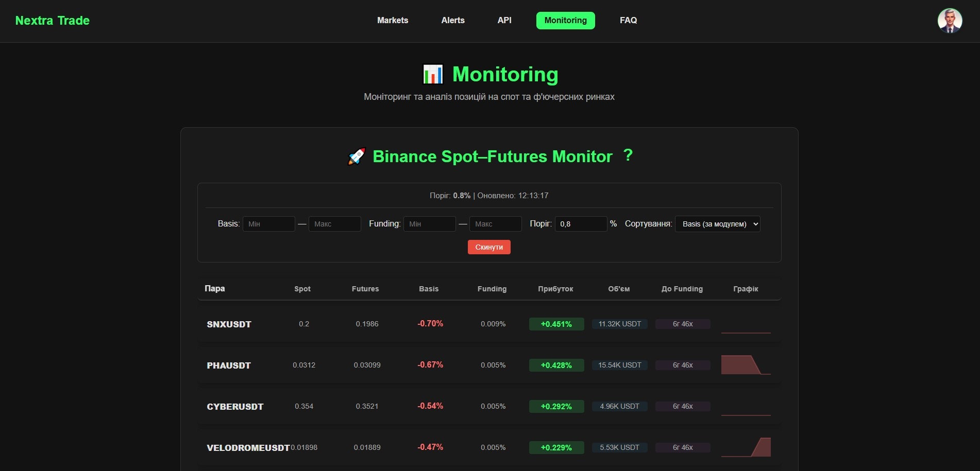Focus the Funding Макс field
This screenshot has width=980, height=471.
pyautogui.click(x=496, y=224)
